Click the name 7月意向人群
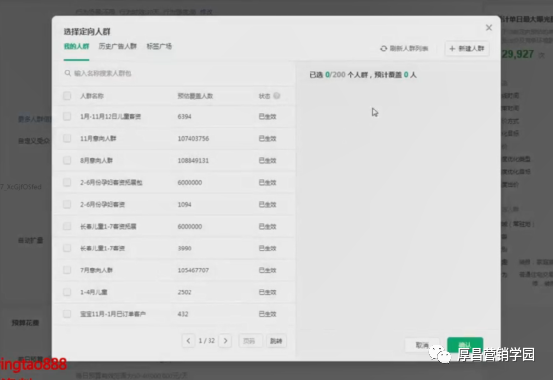This screenshot has width=553, height=380. 96,270
